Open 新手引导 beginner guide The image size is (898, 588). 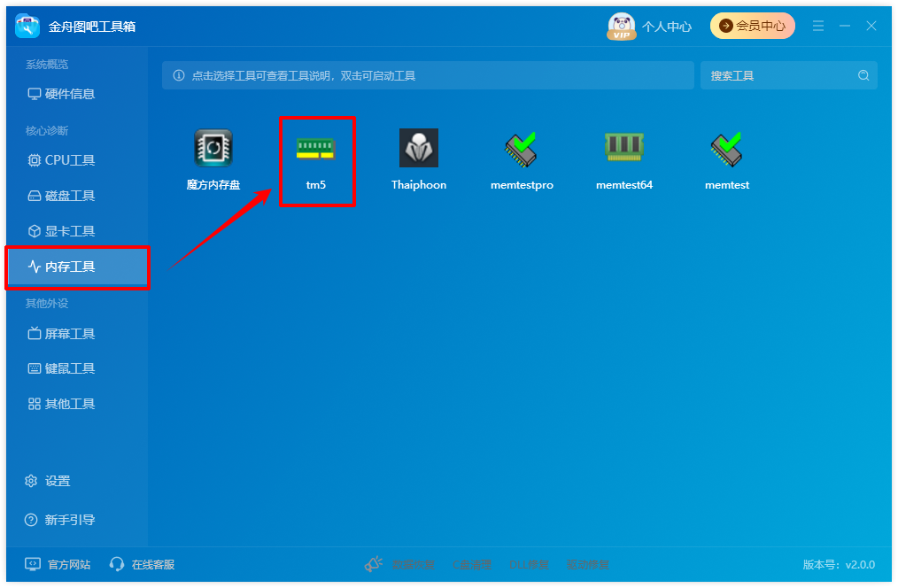(59, 520)
